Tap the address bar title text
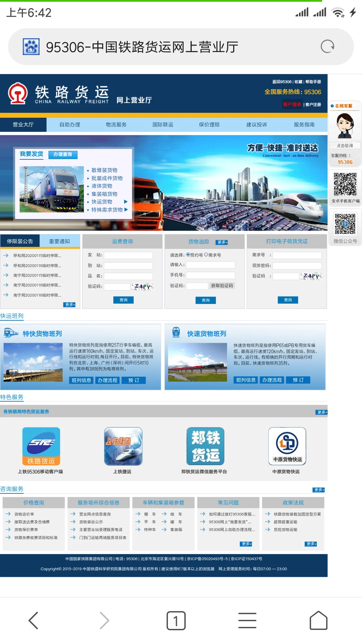 [142, 47]
